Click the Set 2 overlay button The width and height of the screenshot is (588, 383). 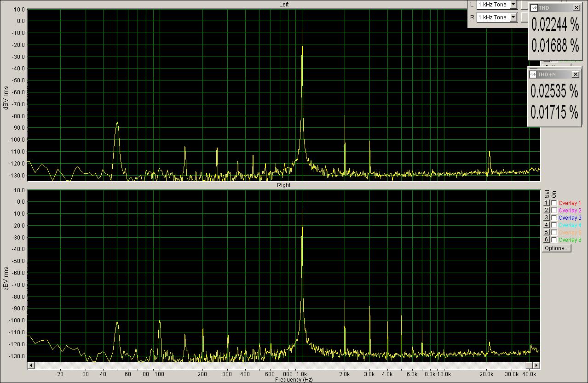tap(547, 211)
